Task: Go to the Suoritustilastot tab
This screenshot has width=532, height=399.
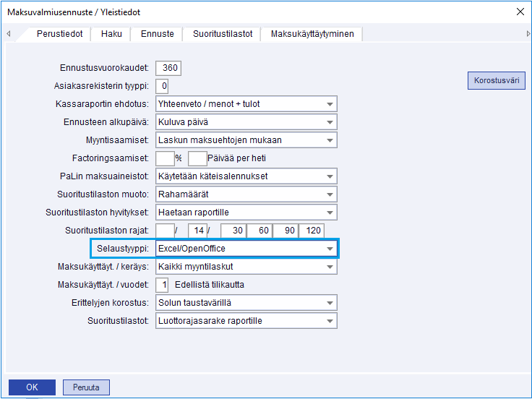Action: point(222,34)
